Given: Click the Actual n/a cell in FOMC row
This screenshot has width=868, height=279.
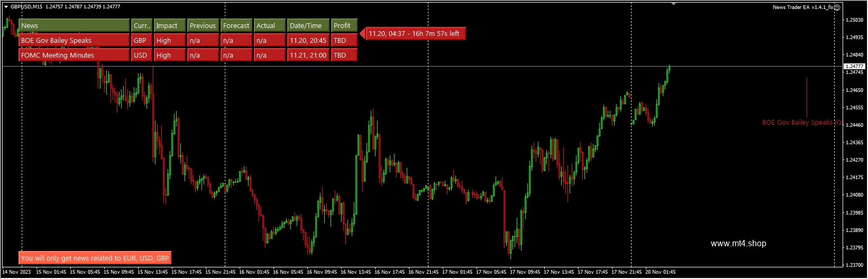Looking at the screenshot, I should pyautogui.click(x=269, y=55).
